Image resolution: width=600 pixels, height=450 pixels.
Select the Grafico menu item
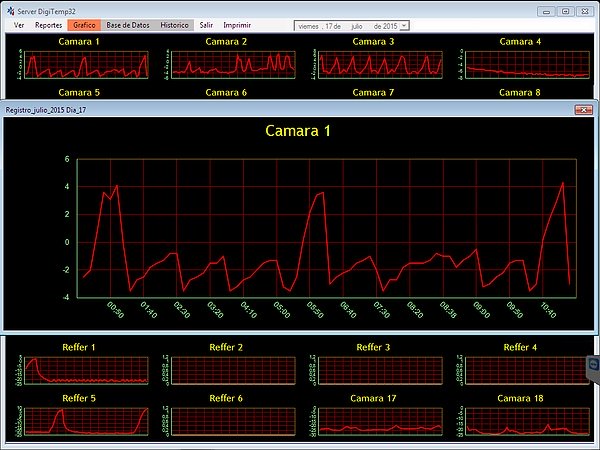tap(85, 24)
